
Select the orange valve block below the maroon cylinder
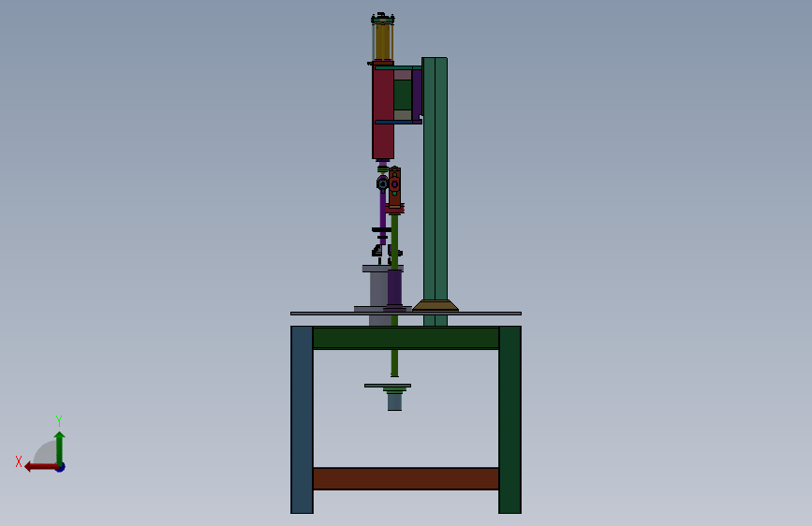394,186
